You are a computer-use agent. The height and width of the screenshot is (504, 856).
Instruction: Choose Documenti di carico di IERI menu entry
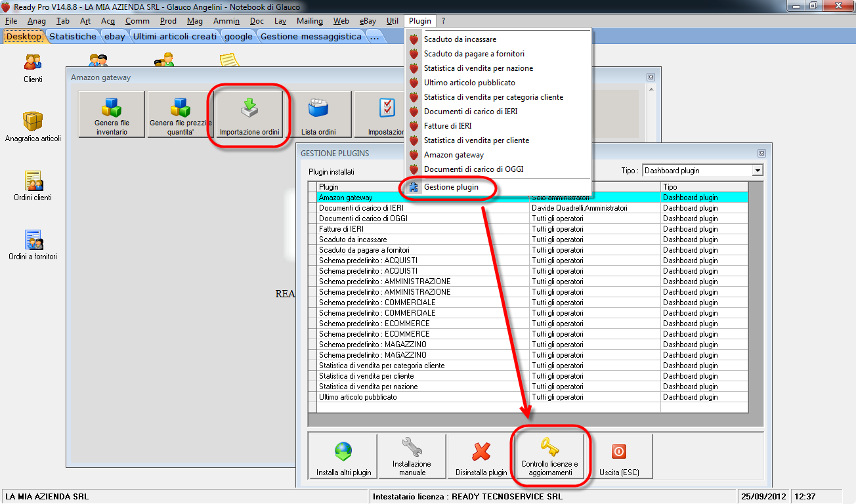(499, 112)
